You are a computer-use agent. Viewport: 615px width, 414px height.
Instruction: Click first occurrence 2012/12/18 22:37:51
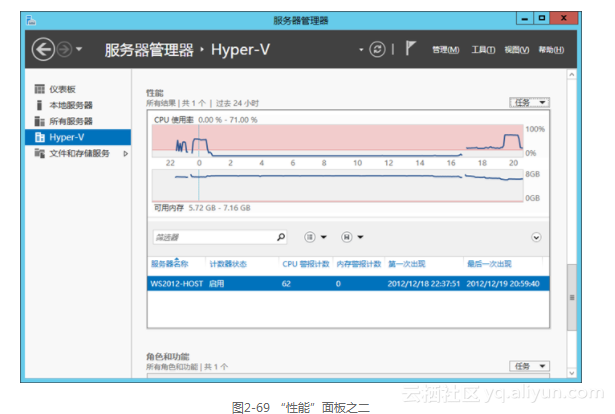point(424,283)
